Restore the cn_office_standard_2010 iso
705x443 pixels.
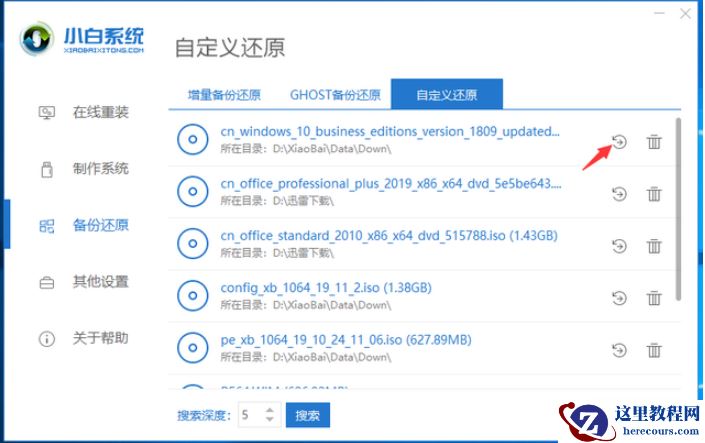pyautogui.click(x=619, y=246)
